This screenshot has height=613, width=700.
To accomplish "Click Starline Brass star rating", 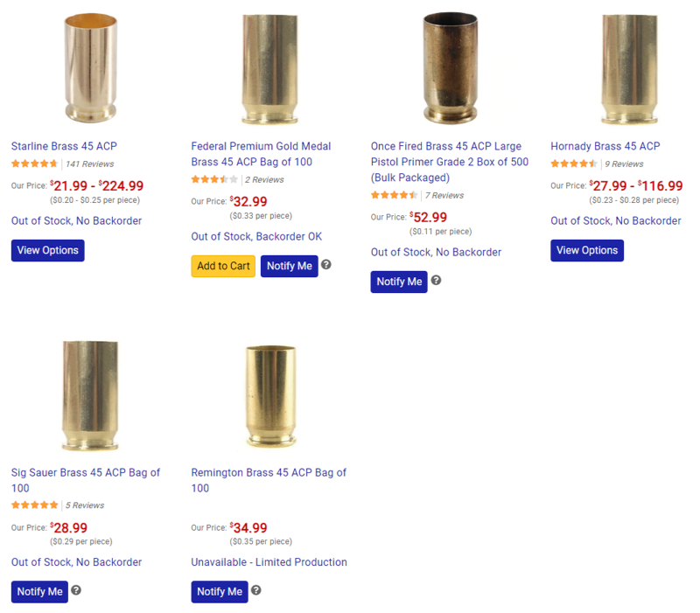I will coord(34,164).
